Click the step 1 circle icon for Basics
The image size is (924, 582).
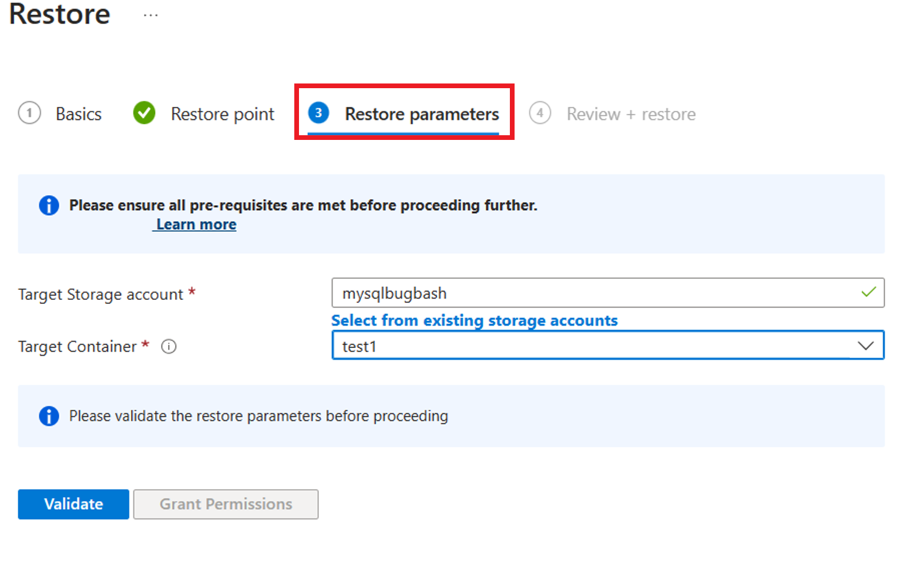pos(29,113)
